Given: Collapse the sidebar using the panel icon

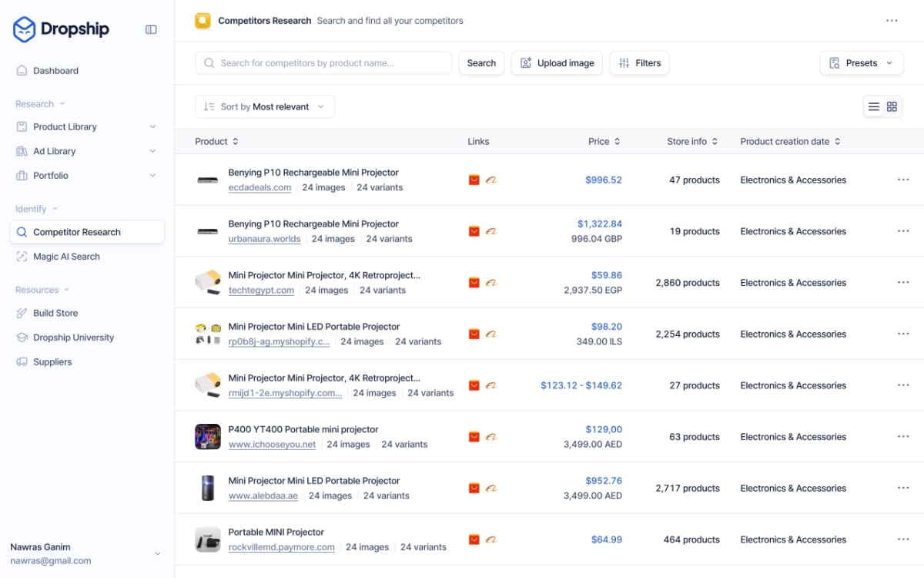Looking at the screenshot, I should pyautogui.click(x=151, y=29).
